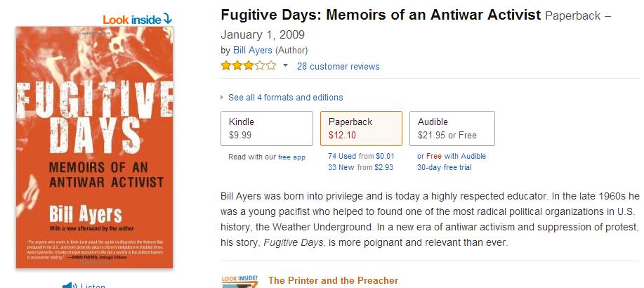Click the Look Inside badge on Printer and Preacher
The width and height of the screenshot is (644, 288).
pyautogui.click(x=240, y=282)
